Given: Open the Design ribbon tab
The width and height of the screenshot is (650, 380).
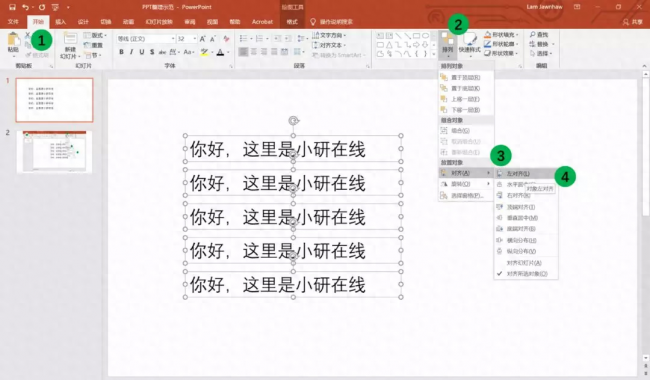Looking at the screenshot, I should point(83,22).
